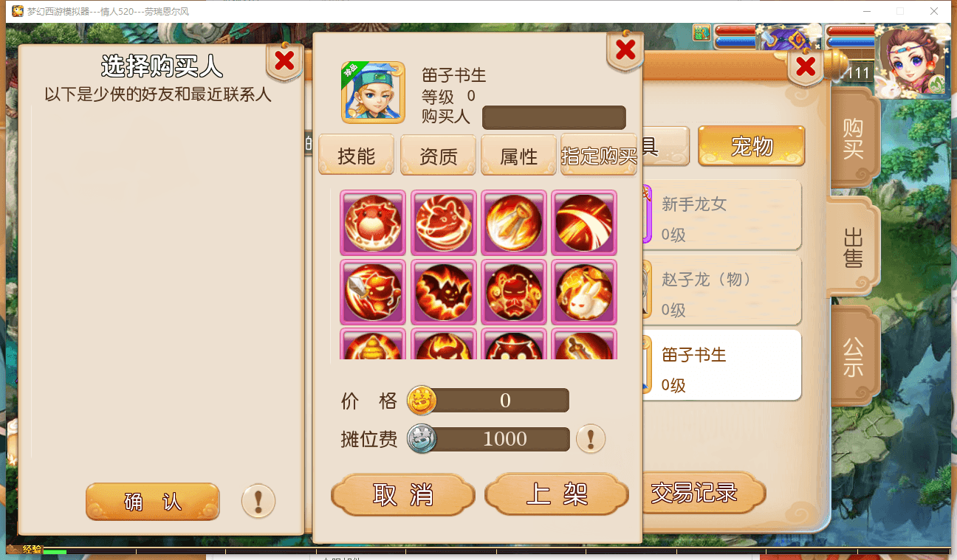Show the 属性 tab
957x560 pixels.
coord(518,156)
